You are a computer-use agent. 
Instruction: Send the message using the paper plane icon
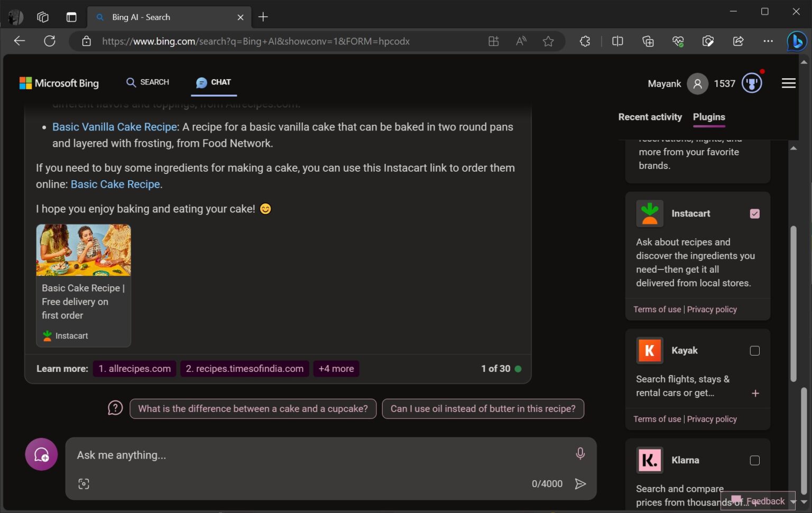pyautogui.click(x=580, y=483)
